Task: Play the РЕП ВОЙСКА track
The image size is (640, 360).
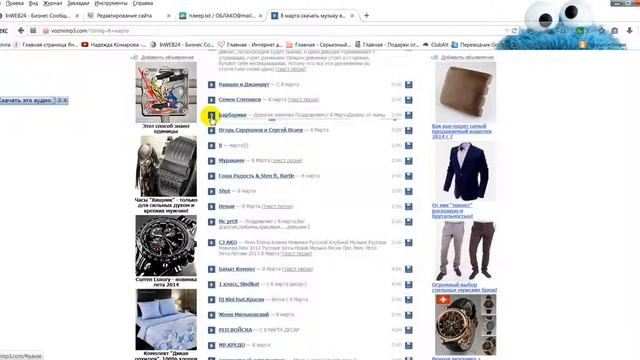Action: [211, 330]
